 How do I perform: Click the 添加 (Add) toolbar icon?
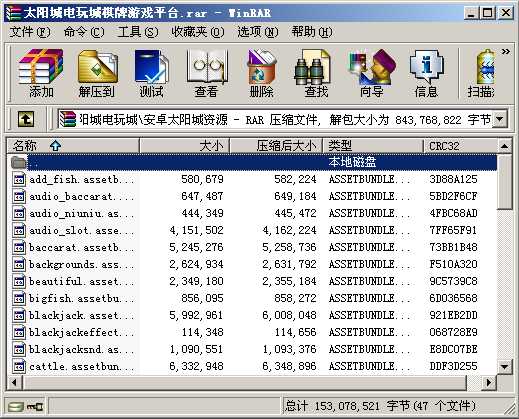41,73
